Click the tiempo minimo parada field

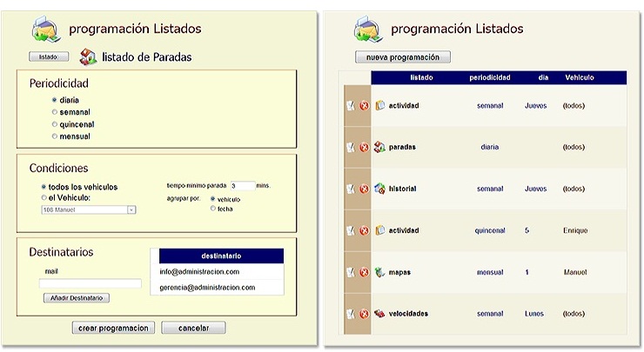[x=242, y=186]
